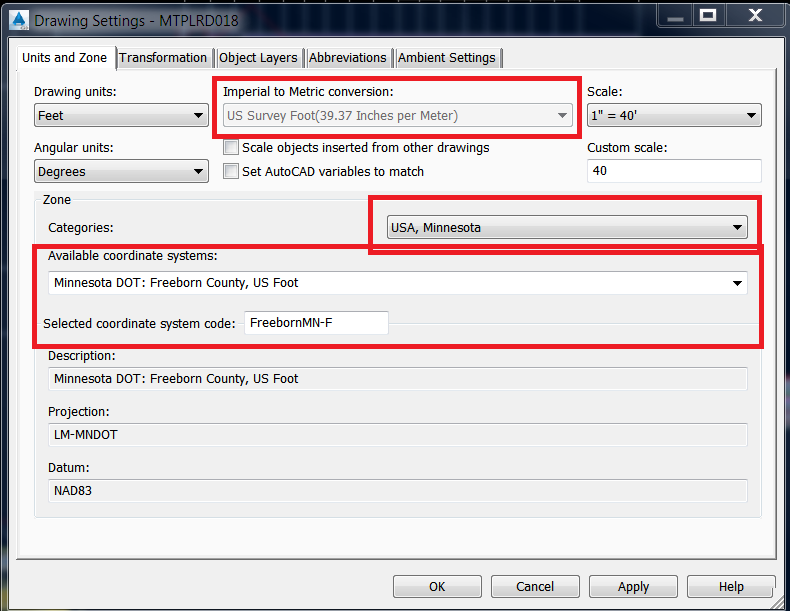
Task: Click the Selected coordinate system code field
Action: tap(316, 323)
